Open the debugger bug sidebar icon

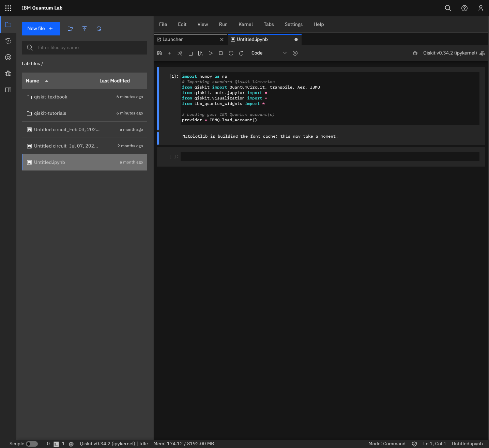(x=8, y=74)
